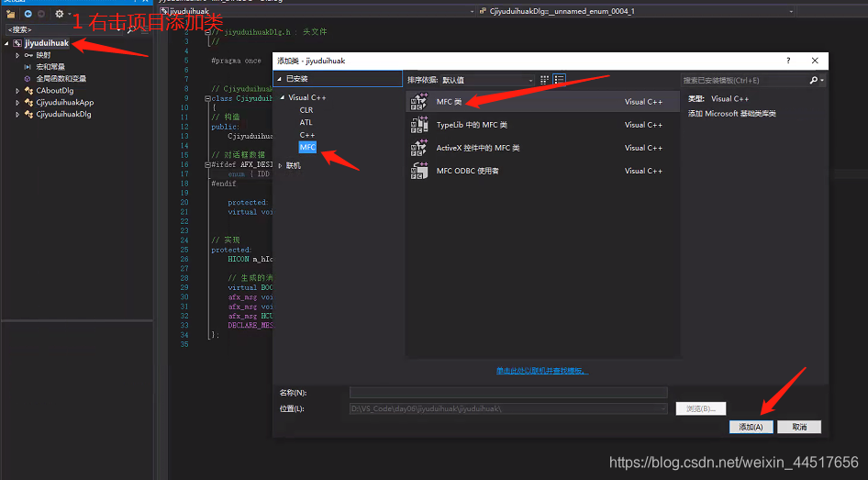
Task: Click the 名称(N) text field
Action: (x=508, y=393)
